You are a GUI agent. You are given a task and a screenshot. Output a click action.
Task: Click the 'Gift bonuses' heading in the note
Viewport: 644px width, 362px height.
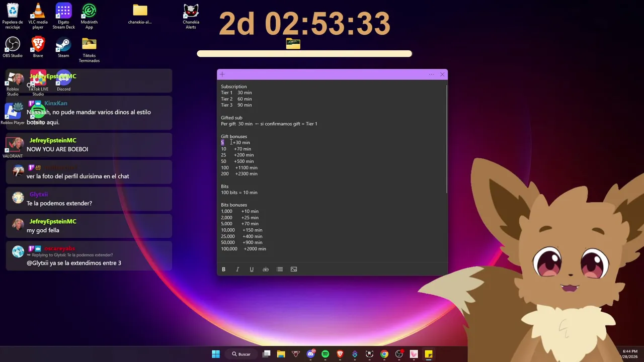(x=234, y=136)
